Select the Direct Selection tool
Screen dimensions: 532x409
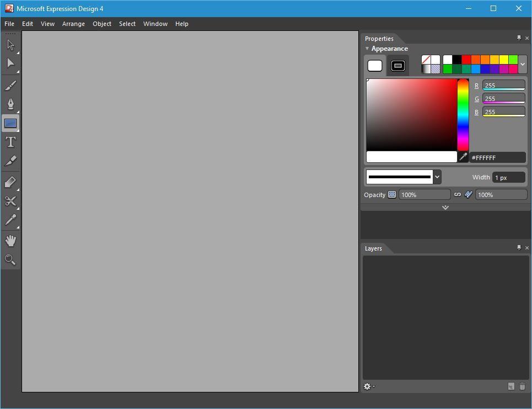[x=10, y=63]
